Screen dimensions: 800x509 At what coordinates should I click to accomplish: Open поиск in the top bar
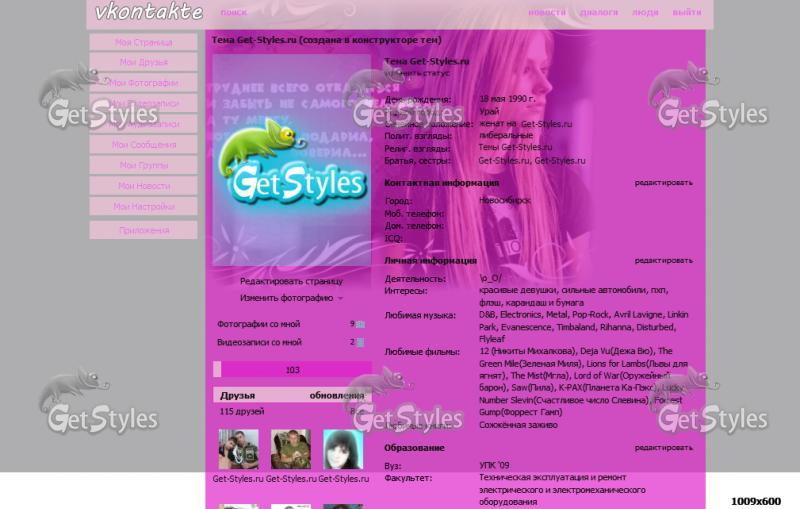coord(234,12)
